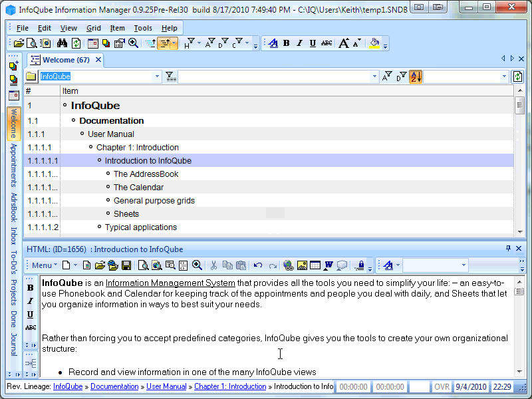Click the Word icon in HTML toolbar
Image resolution: width=532 pixels, height=399 pixels.
pos(329,265)
